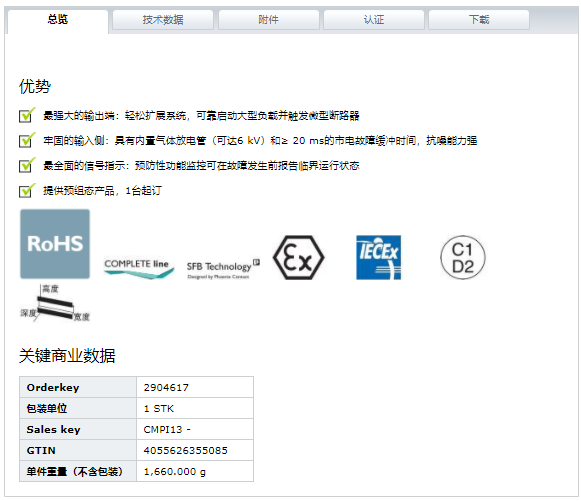Click the C1 D2 circular badge
This screenshot has width=581, height=501.
click(x=463, y=258)
